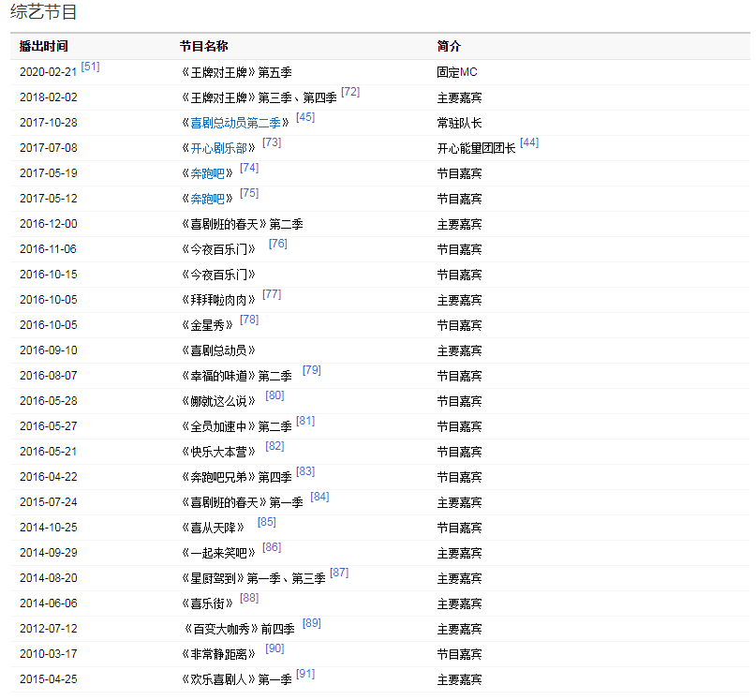Click footnote [87] after 星厨驾到
Viewport: 756px width, 700px height.
click(x=339, y=573)
